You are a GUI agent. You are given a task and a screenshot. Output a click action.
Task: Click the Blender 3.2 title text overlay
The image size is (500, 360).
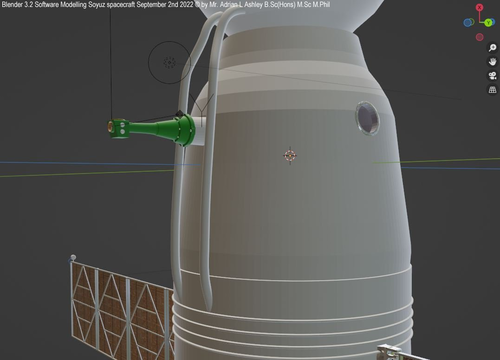[166, 5]
